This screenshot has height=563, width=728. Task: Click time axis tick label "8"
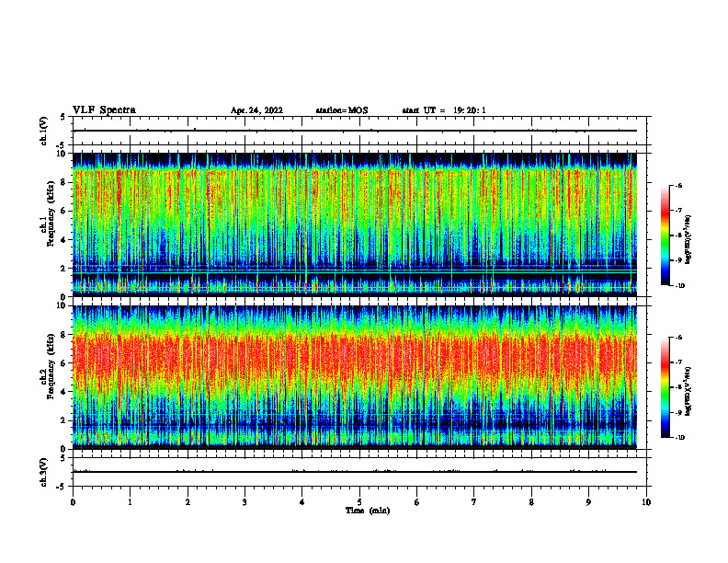point(531,502)
